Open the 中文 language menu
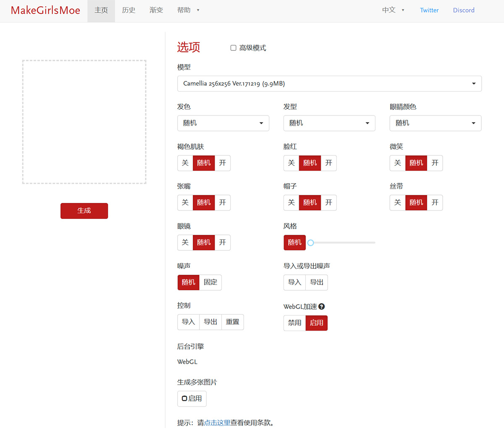 (393, 10)
